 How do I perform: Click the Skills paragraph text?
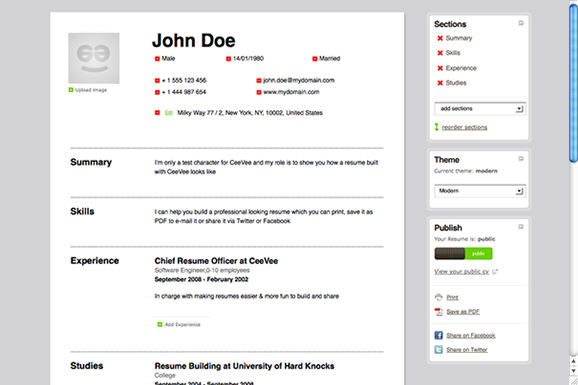(x=264, y=216)
